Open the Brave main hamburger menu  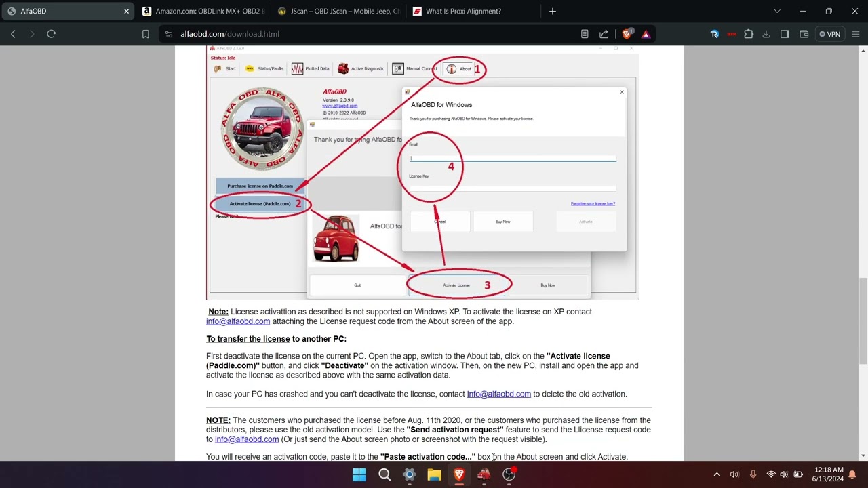tap(854, 34)
